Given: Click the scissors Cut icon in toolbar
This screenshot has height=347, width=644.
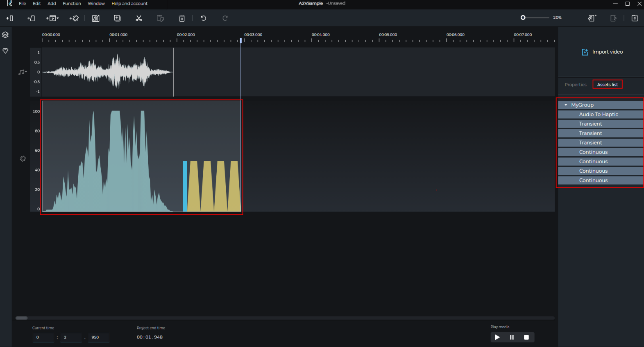Looking at the screenshot, I should coord(139,18).
